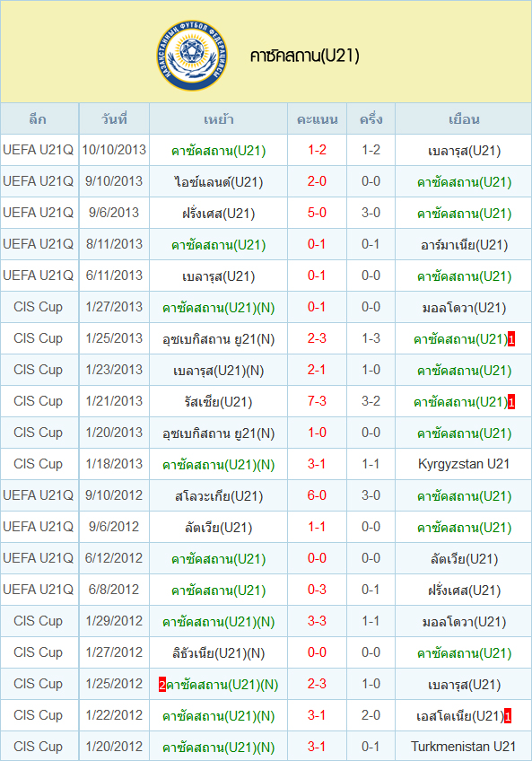Select home team เบลารุส(U21) on 6/11/2013
532x761 pixels.
tap(218, 276)
